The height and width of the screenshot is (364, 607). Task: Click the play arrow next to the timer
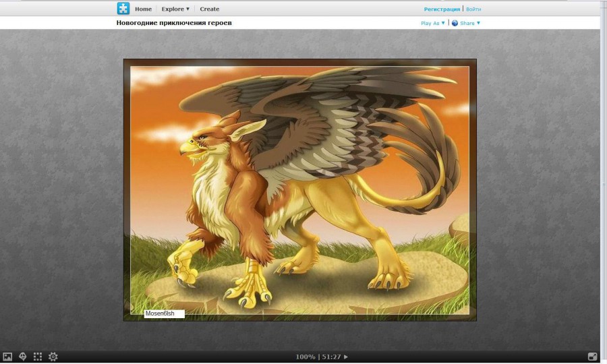[347, 357]
